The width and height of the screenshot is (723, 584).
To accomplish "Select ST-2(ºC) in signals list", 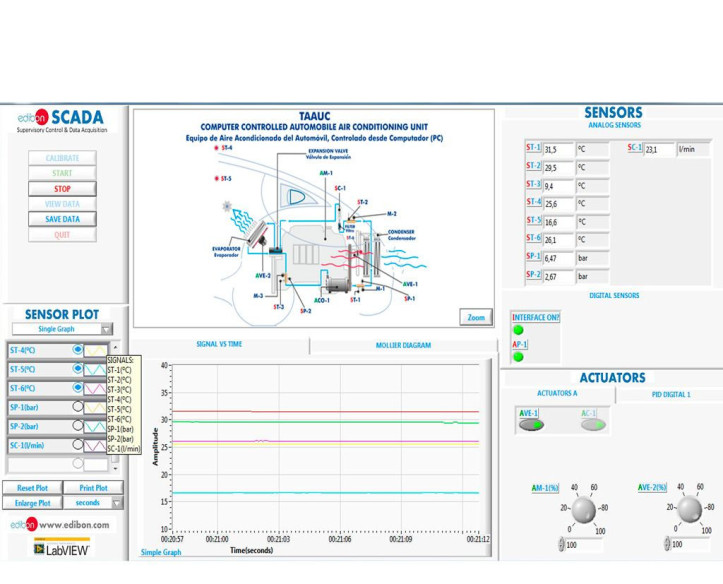I will 120,380.
